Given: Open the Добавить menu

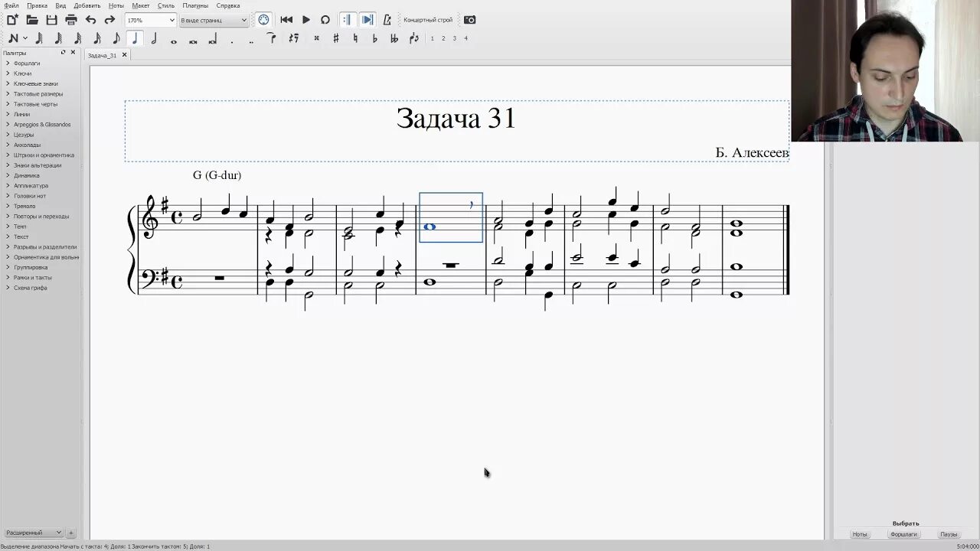Looking at the screenshot, I should 87,5.
